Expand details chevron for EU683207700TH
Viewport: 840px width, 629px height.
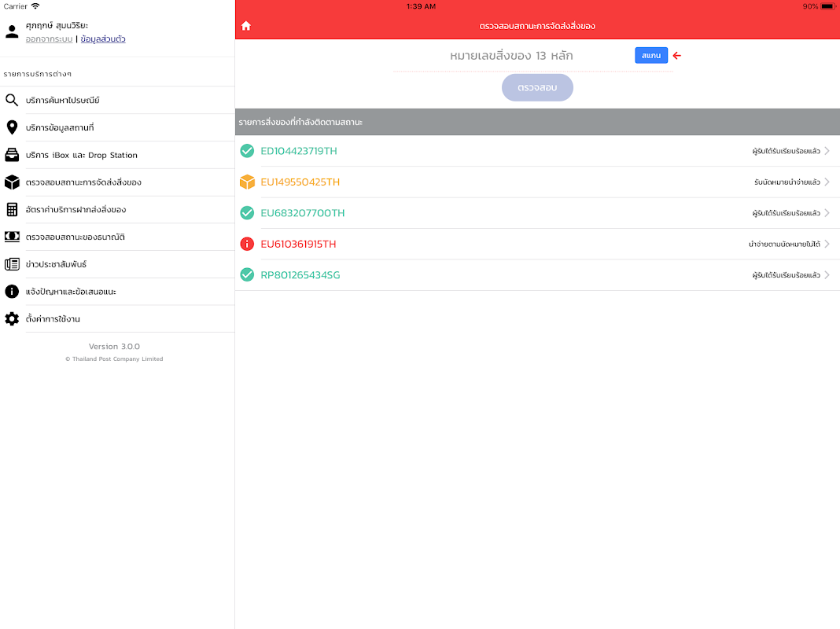pyautogui.click(x=827, y=213)
